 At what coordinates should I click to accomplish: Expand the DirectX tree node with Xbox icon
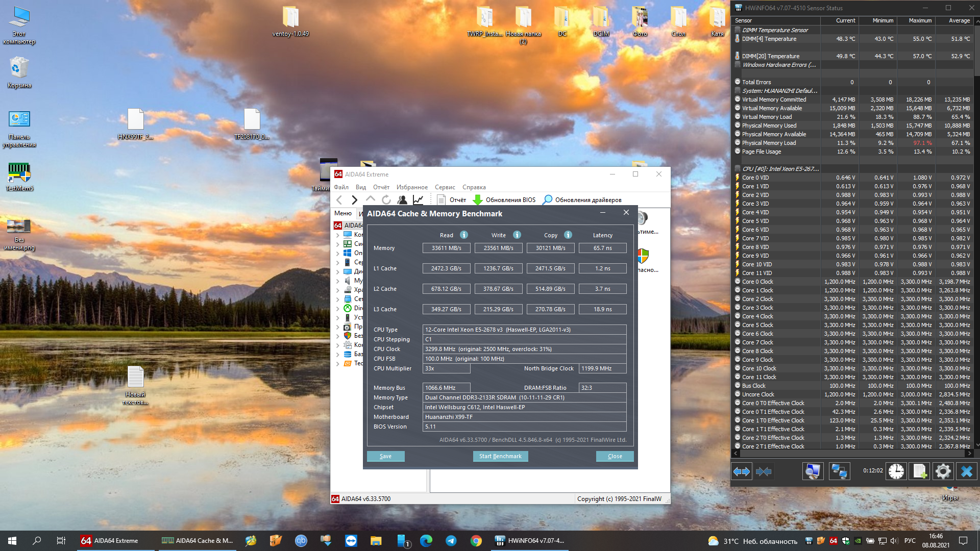(x=338, y=308)
